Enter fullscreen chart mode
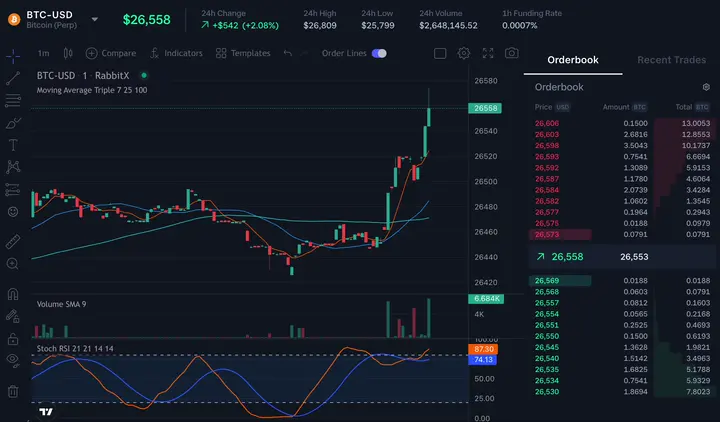Viewport: 720px width, 422px height. (488, 53)
